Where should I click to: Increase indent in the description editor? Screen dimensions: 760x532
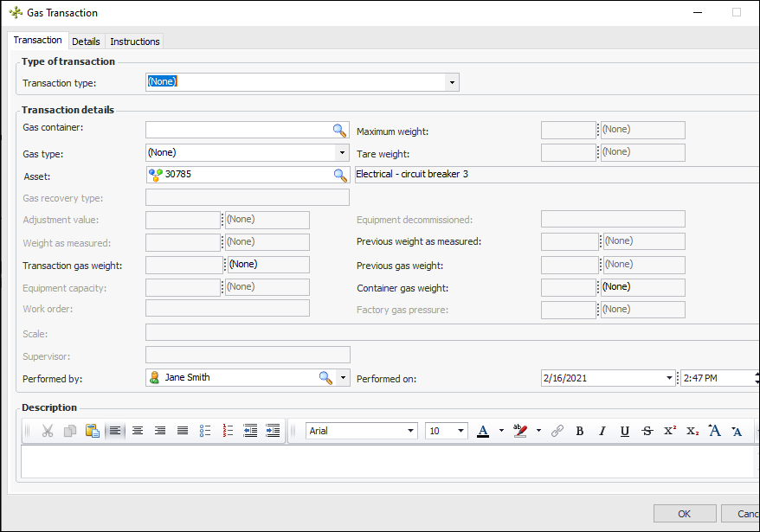(x=273, y=431)
